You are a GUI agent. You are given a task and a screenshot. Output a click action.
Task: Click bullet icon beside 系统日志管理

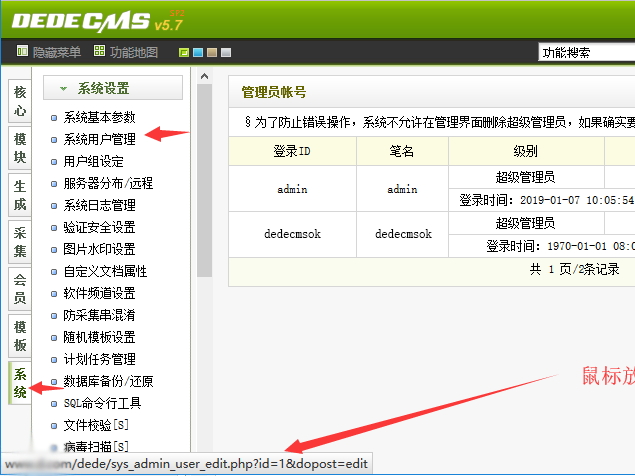pos(54,206)
